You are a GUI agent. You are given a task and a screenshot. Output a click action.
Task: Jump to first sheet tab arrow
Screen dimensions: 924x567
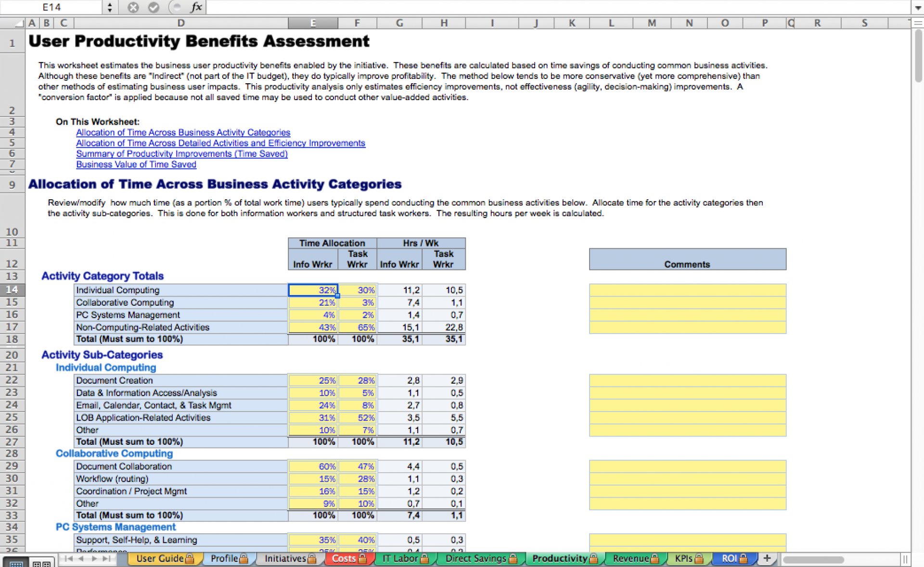point(68,558)
